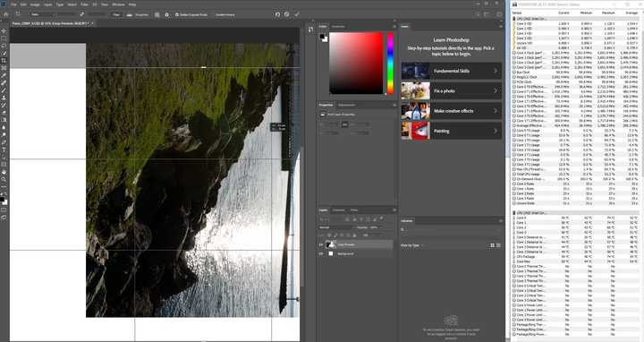Image resolution: width=644 pixels, height=342 pixels.
Task: Select the Path Selection tool
Action: 4,157
